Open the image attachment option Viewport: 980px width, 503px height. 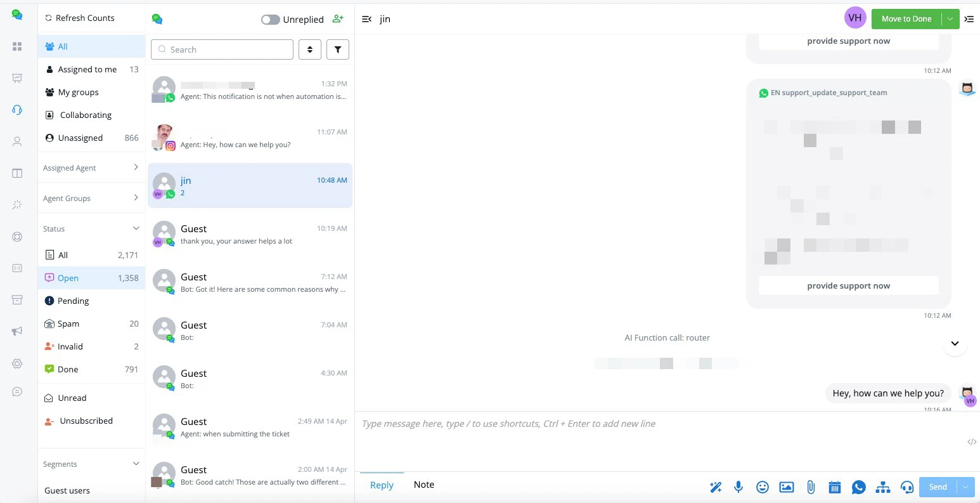point(786,487)
